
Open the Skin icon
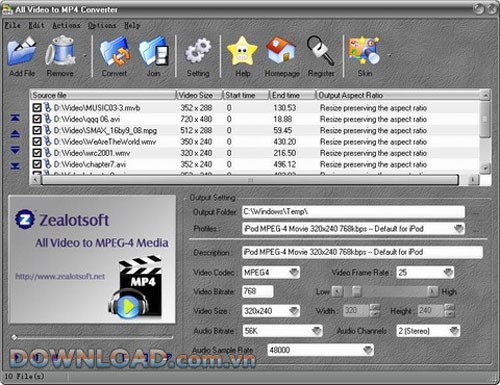364,50
